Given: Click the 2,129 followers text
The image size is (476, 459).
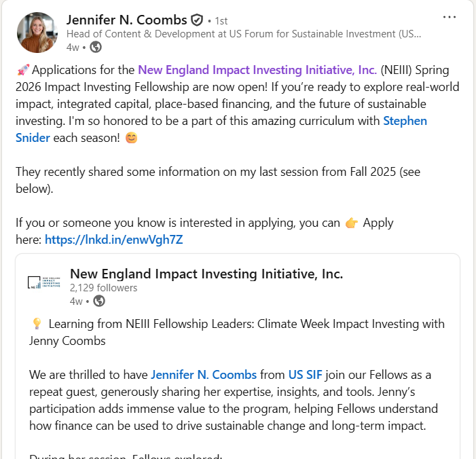Looking at the screenshot, I should [103, 288].
